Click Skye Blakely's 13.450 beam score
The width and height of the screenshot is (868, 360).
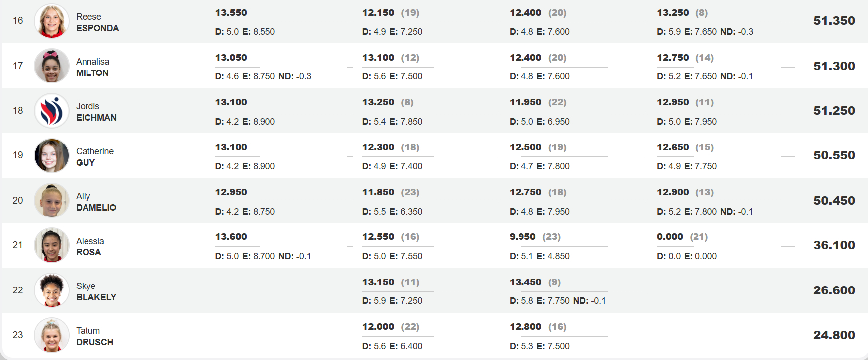(x=525, y=282)
